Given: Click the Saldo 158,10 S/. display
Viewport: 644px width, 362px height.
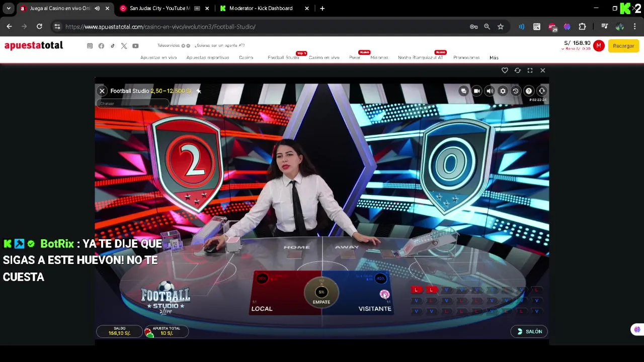Looking at the screenshot, I should click(x=119, y=331).
